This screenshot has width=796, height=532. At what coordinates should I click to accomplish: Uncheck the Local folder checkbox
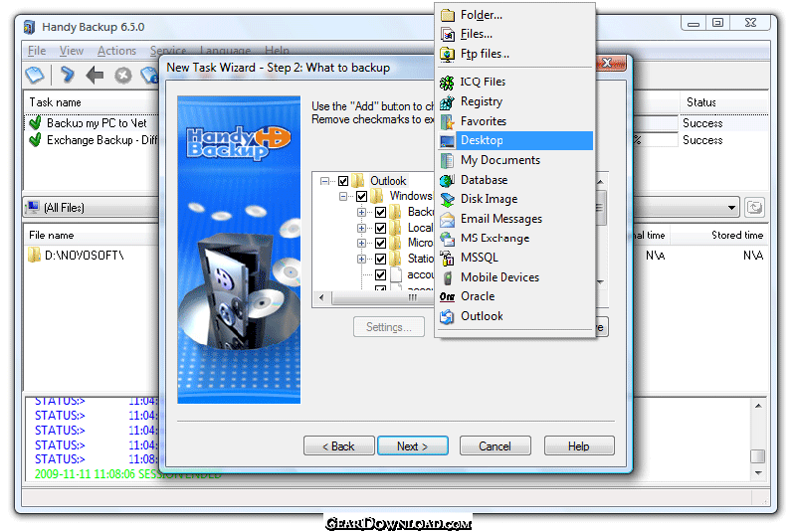point(381,229)
